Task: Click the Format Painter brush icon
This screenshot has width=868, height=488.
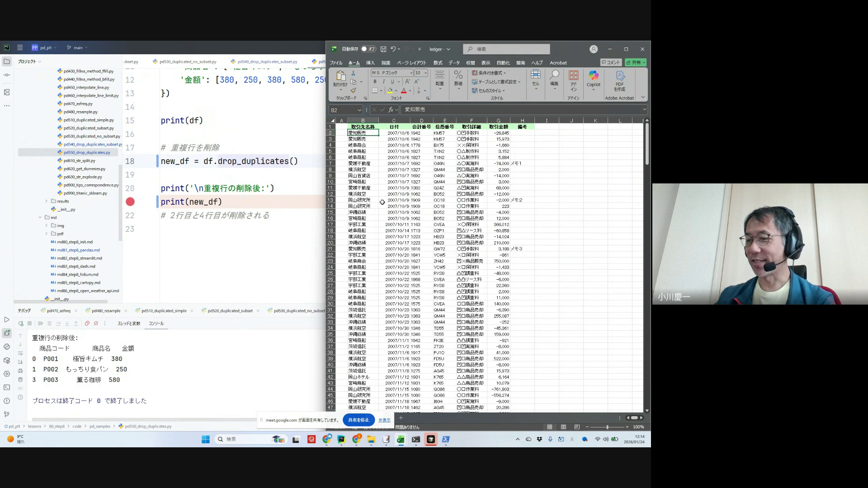Action: click(x=353, y=90)
